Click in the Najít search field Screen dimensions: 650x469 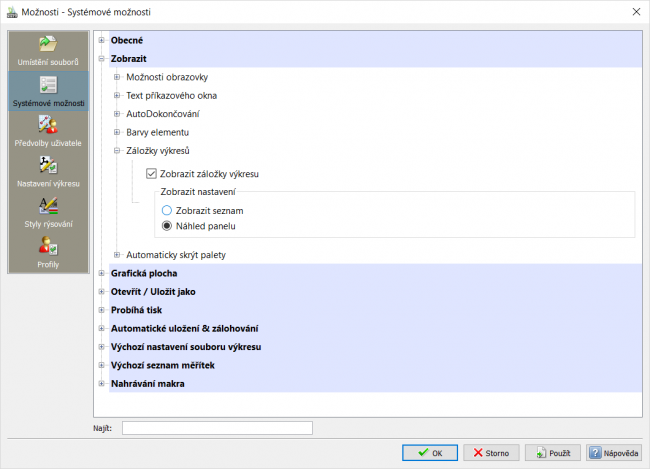click(217, 428)
